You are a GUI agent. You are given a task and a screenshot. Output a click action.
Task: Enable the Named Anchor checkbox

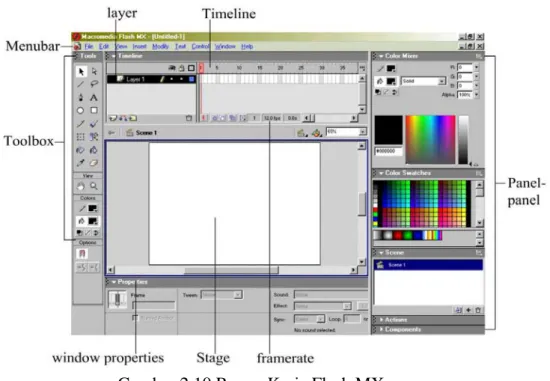135,318
